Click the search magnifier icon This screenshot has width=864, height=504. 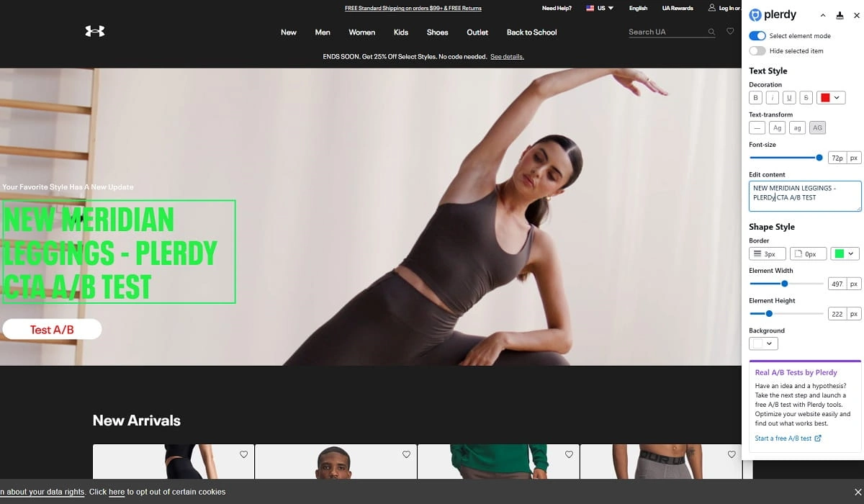coord(711,32)
